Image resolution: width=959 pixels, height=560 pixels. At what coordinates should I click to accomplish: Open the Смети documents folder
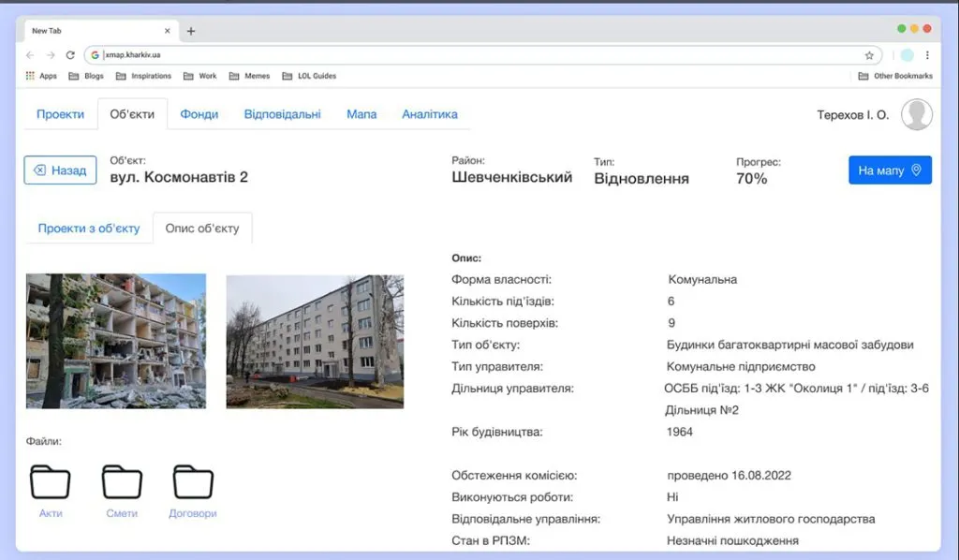click(122, 480)
